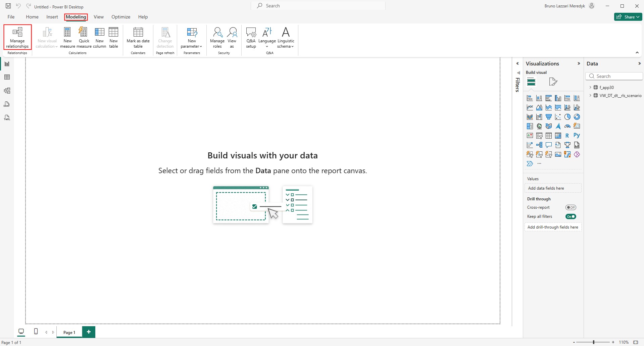644x346 pixels.
Task: Adjust the zoom slider
Action: 593,342
